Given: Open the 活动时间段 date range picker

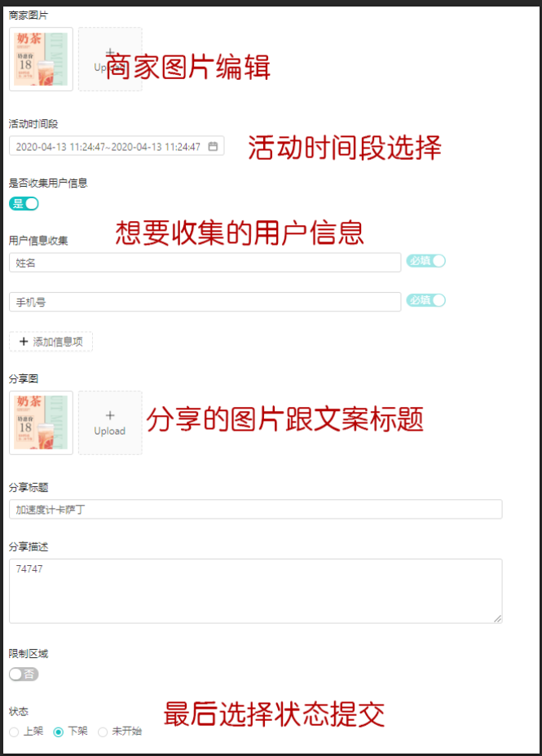Looking at the screenshot, I should [x=117, y=146].
